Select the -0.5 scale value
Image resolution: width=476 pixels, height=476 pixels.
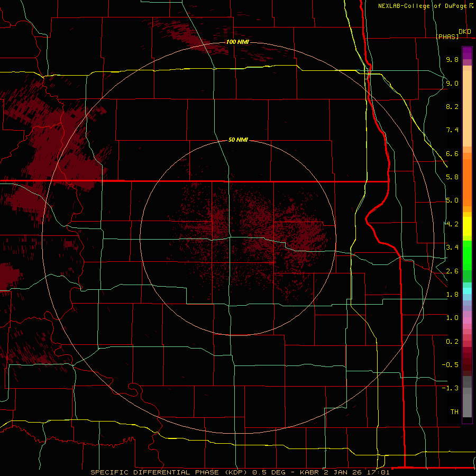450,365
